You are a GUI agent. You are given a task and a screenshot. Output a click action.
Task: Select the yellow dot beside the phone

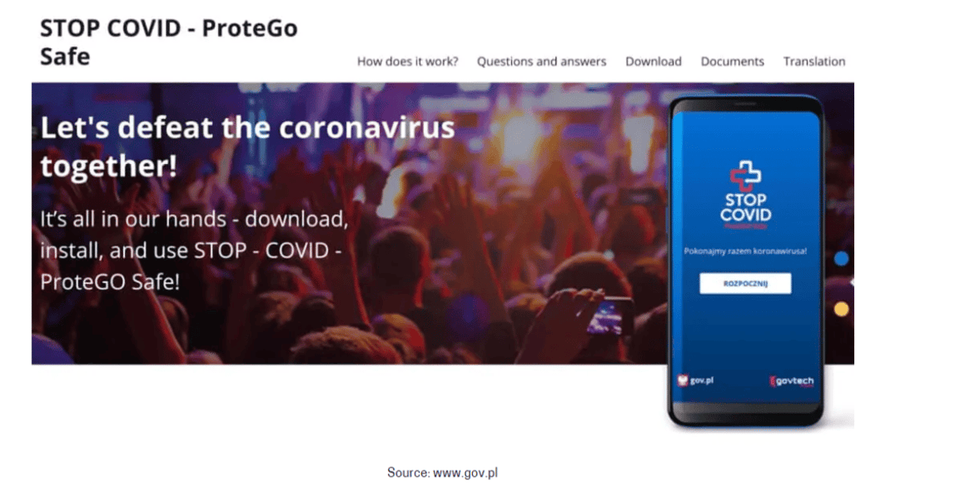(x=842, y=309)
